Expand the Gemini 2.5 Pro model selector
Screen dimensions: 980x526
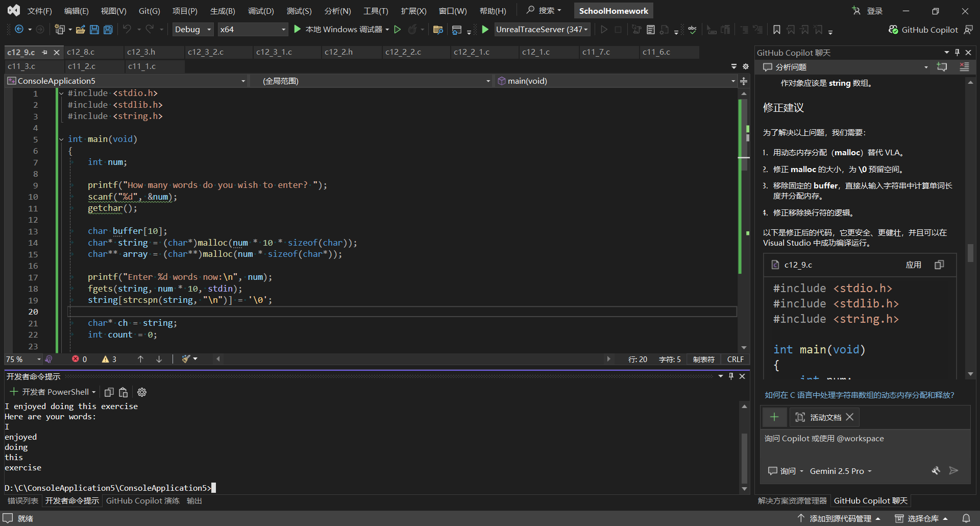(x=840, y=471)
